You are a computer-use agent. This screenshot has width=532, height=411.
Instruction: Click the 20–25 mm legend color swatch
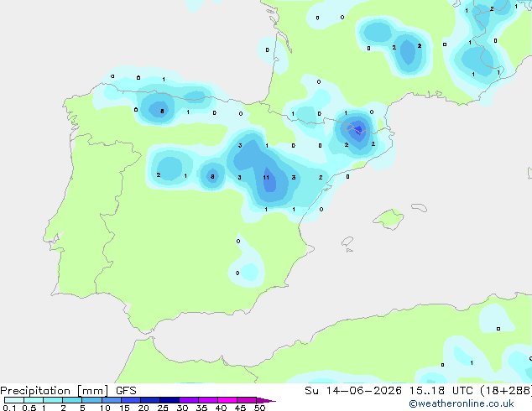(x=149, y=400)
